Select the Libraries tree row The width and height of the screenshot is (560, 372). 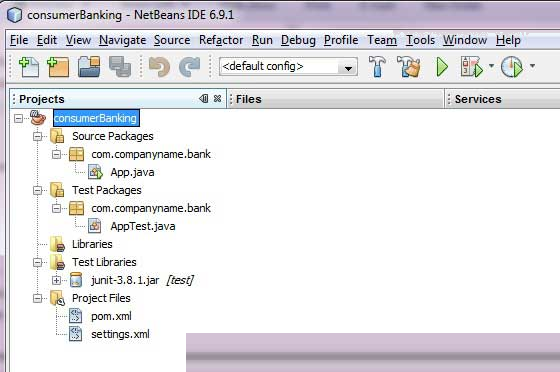(92, 244)
